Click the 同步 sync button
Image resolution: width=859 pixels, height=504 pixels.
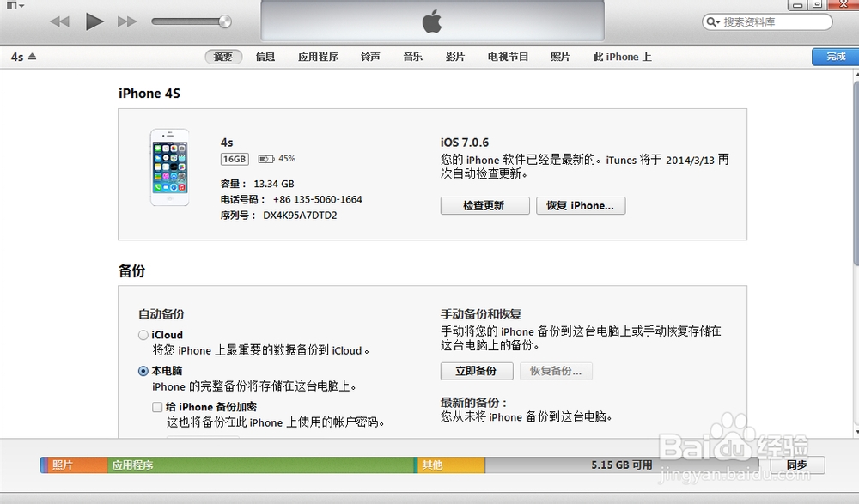click(x=797, y=465)
